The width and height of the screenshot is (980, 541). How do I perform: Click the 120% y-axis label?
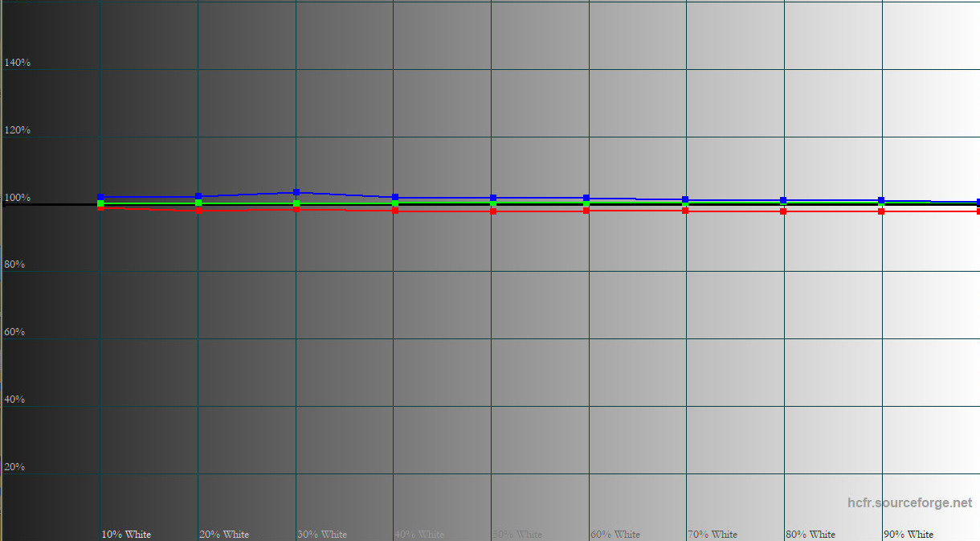coord(17,130)
